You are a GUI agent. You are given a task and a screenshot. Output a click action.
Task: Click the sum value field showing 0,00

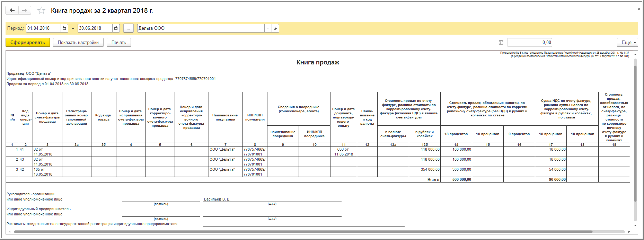(x=530, y=43)
